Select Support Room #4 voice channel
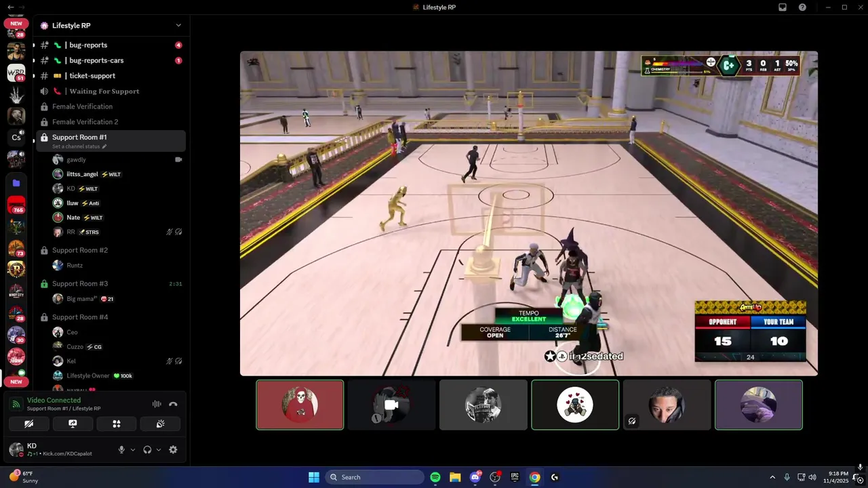 (109, 317)
